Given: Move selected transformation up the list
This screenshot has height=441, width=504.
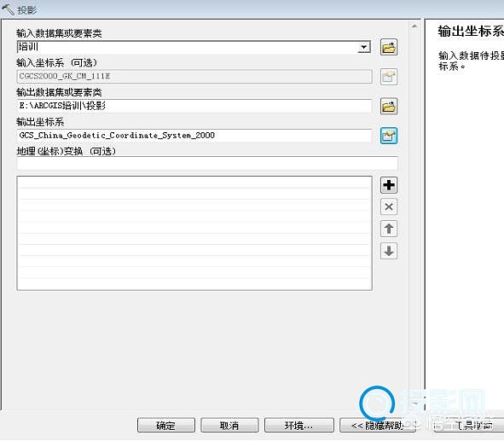Looking at the screenshot, I should point(389,229).
